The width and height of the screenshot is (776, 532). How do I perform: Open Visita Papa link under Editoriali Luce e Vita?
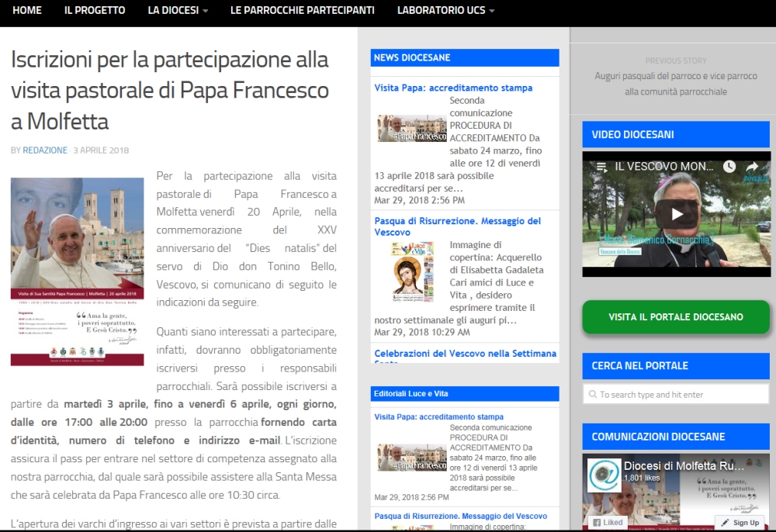pos(439,416)
